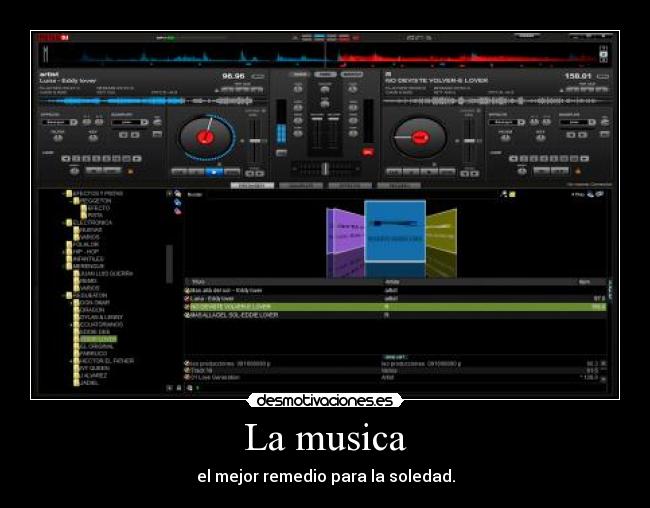The height and width of the screenshot is (508, 650).
Task: Select 'MAS ALLA DEL SOL-EDDIE LOVER' song row
Action: (x=395, y=315)
